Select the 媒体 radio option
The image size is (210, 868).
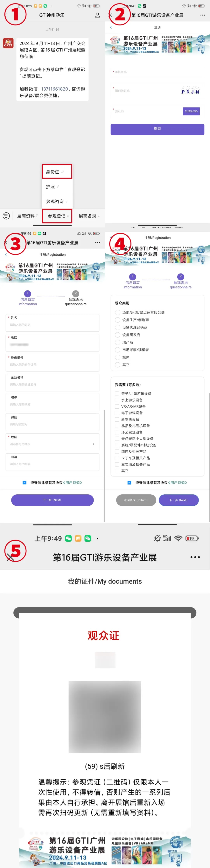pyautogui.click(x=118, y=357)
